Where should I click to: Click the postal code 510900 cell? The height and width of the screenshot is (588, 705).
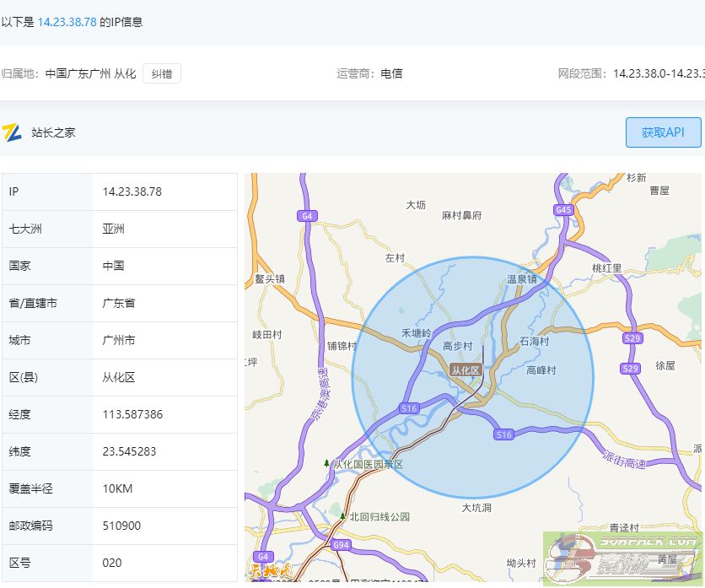[x=121, y=526]
